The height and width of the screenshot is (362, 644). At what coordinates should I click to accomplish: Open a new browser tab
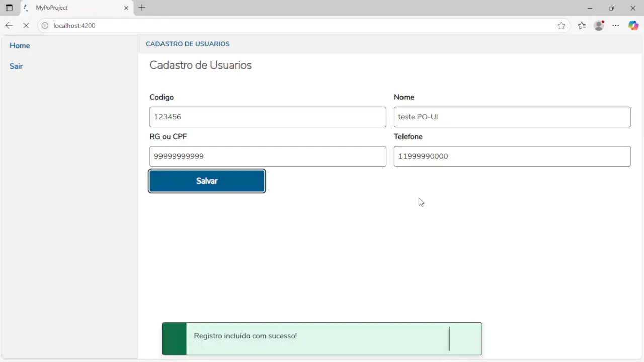(142, 8)
